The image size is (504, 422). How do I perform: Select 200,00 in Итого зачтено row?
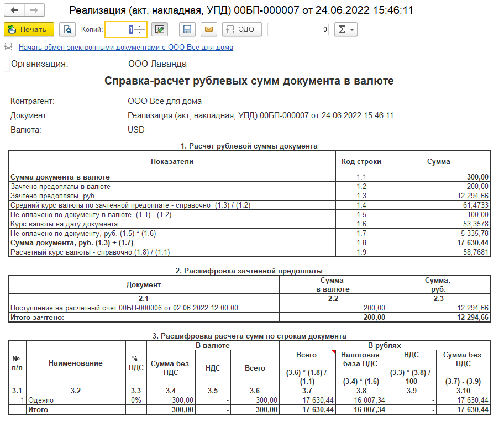(374, 317)
